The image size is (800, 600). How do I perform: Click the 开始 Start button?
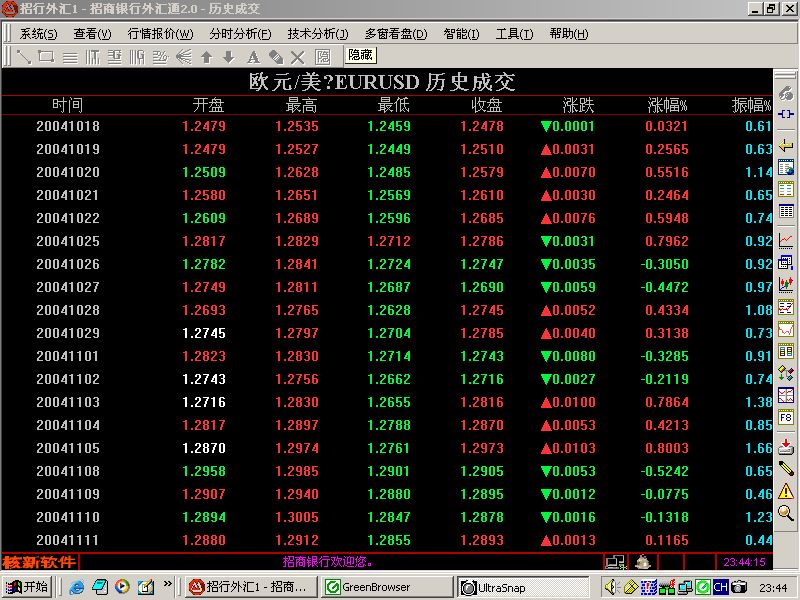point(27,587)
